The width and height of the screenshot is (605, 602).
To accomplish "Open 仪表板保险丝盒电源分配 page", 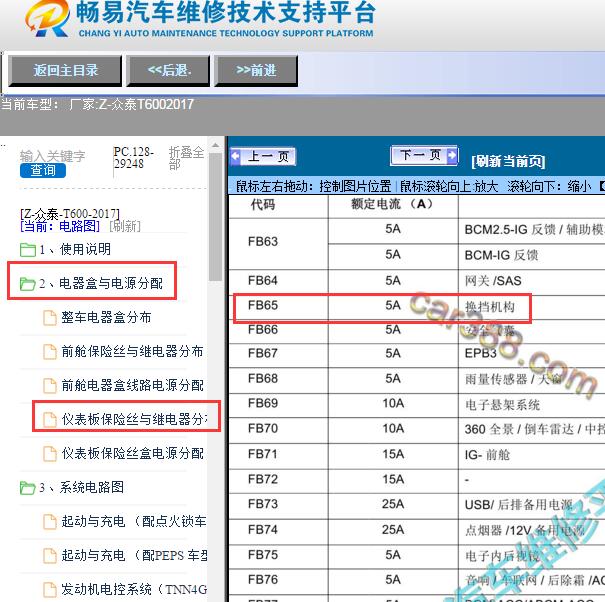I will tap(132, 453).
